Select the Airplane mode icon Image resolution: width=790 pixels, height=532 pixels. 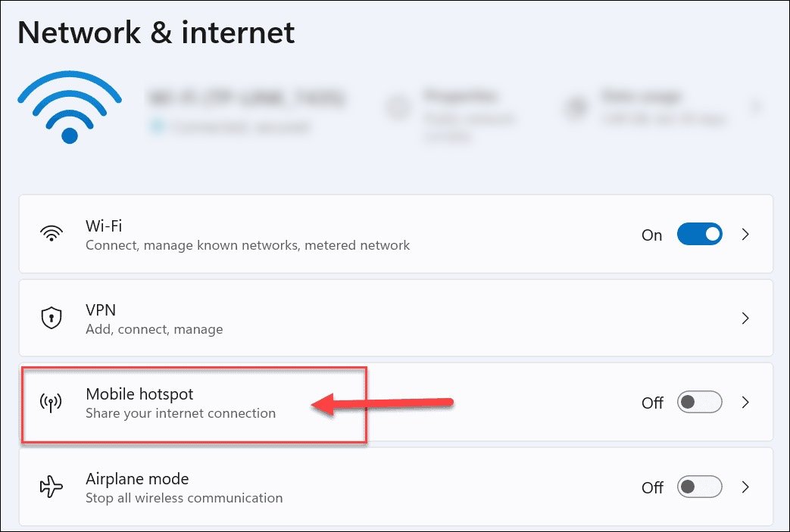[50, 487]
